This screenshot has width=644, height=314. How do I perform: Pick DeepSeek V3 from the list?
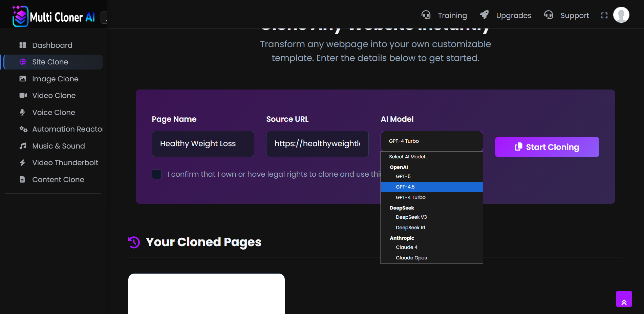tap(411, 217)
